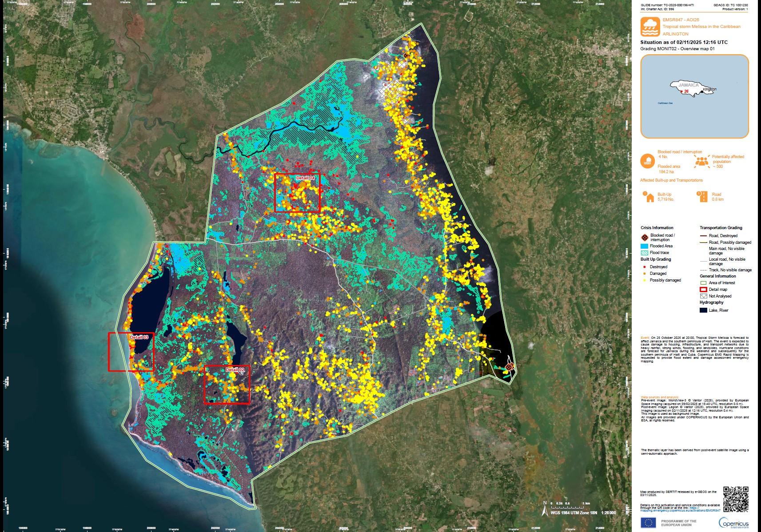Click the Flooded Area blue swatch
This screenshot has width=761, height=532.
[645, 246]
